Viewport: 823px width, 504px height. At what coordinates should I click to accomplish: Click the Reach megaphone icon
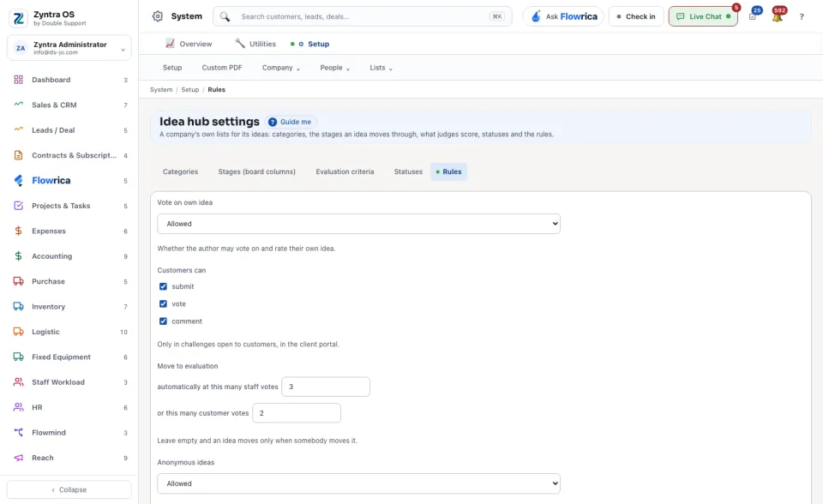point(18,458)
